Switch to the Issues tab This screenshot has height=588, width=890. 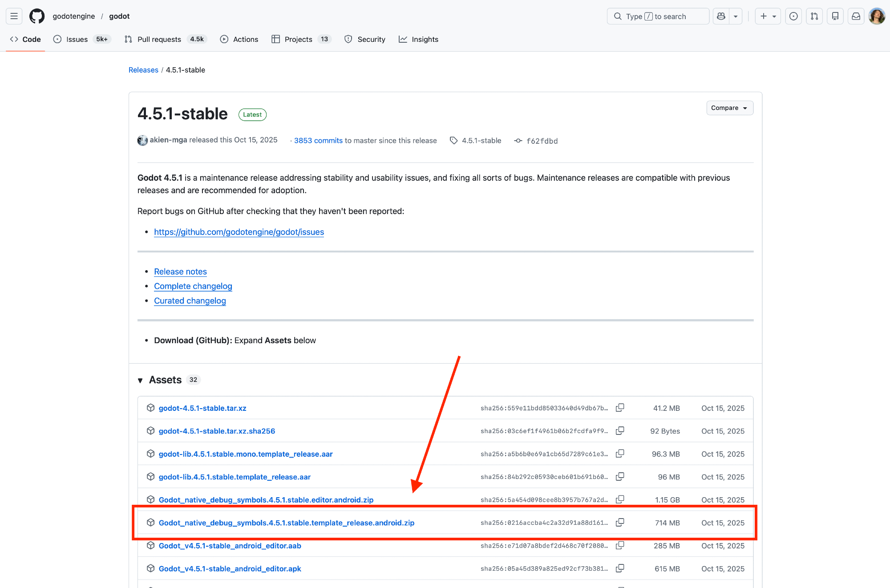click(77, 39)
